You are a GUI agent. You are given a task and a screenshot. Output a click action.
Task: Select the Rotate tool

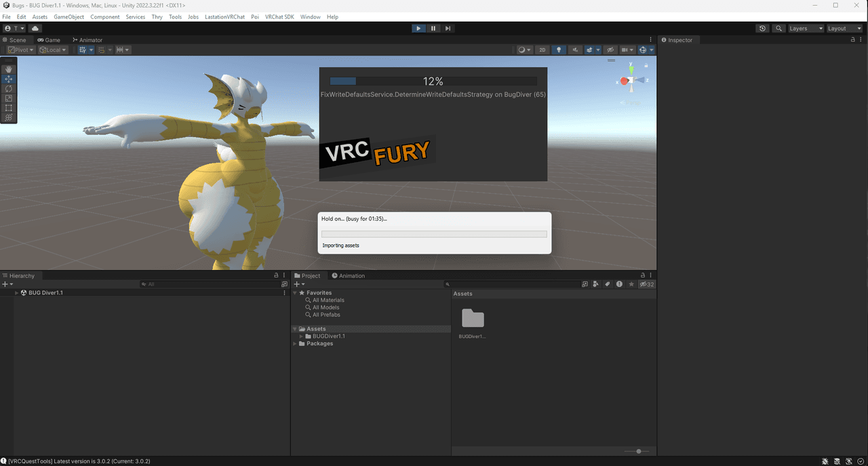(x=9, y=89)
